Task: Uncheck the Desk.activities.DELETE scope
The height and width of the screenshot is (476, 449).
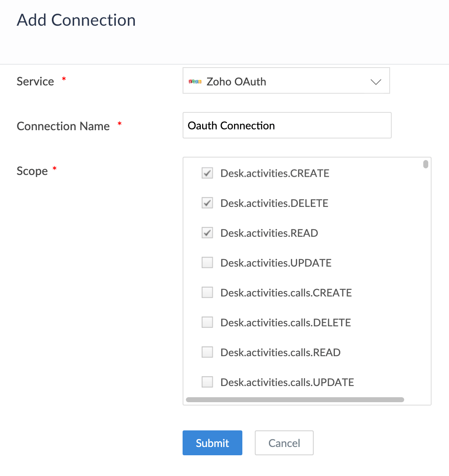Action: coord(207,203)
